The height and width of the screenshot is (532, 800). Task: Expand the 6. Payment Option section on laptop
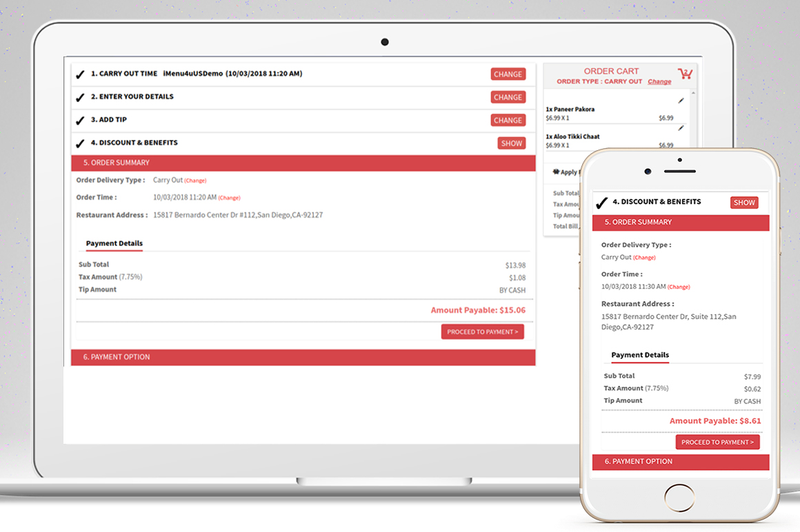coord(303,357)
